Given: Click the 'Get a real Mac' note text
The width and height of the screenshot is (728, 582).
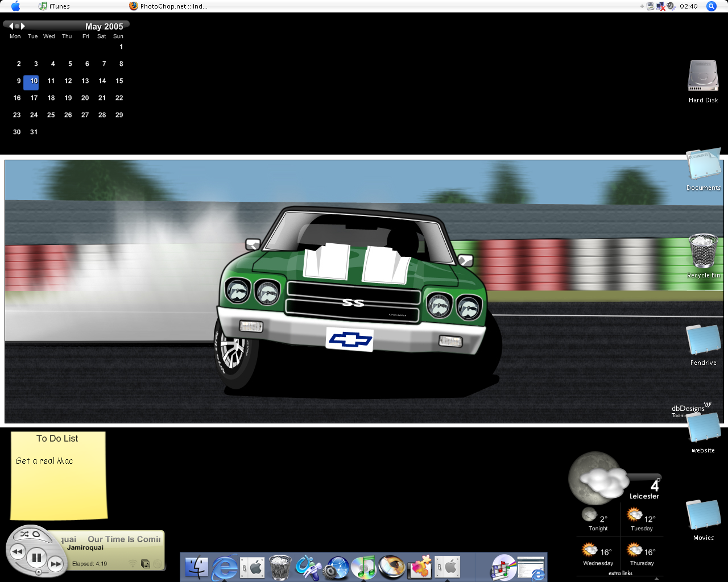Looking at the screenshot, I should click(x=44, y=461).
